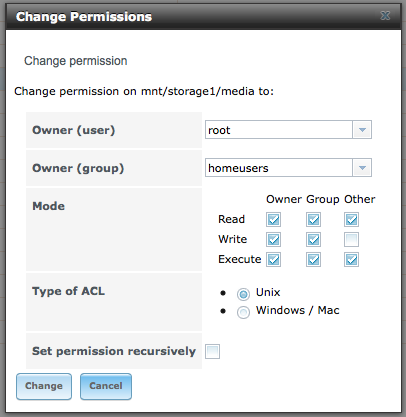
Task: Uncheck Group Write permission
Action: (x=313, y=240)
